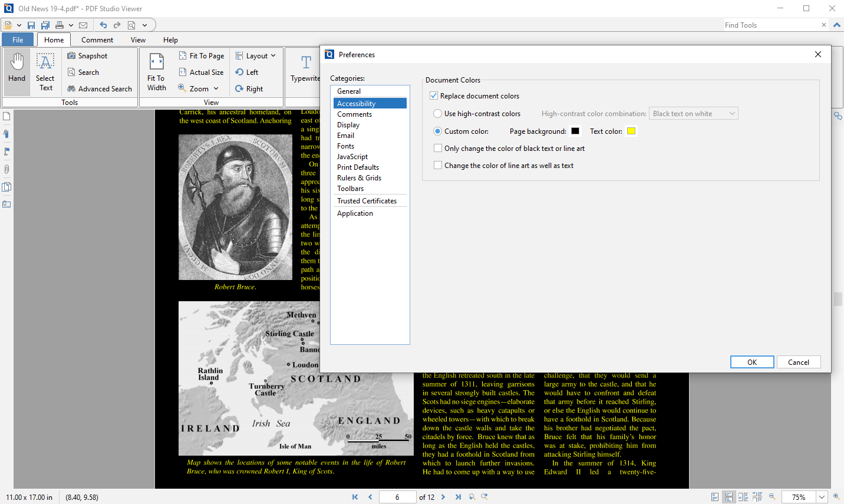The width and height of the screenshot is (844, 504).
Task: Open High-contrast color combination dropdown
Action: pos(694,114)
